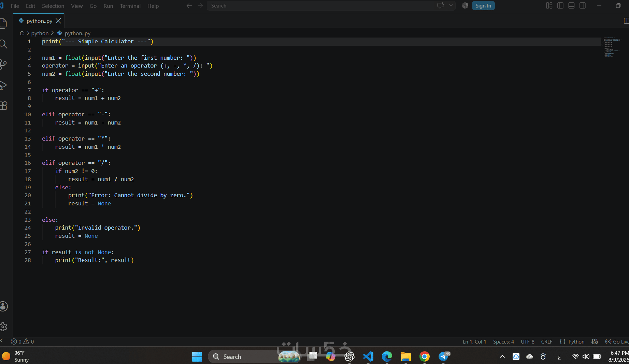Screen dimensions: 629x364
Task: Click the minimap code overview
Action: point(612,47)
